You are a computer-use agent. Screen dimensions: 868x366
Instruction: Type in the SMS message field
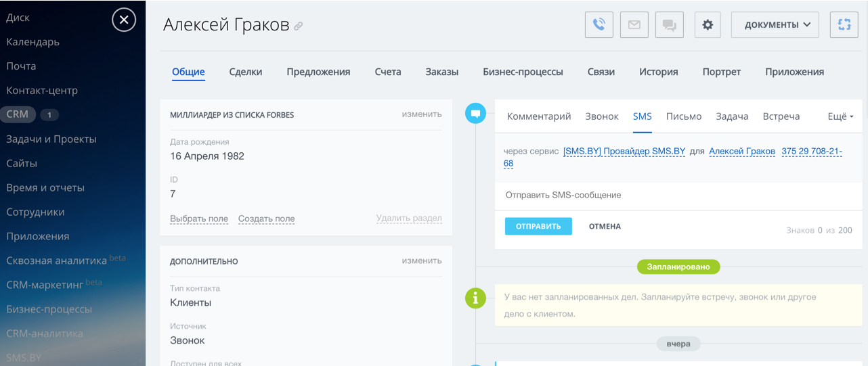(x=677, y=195)
